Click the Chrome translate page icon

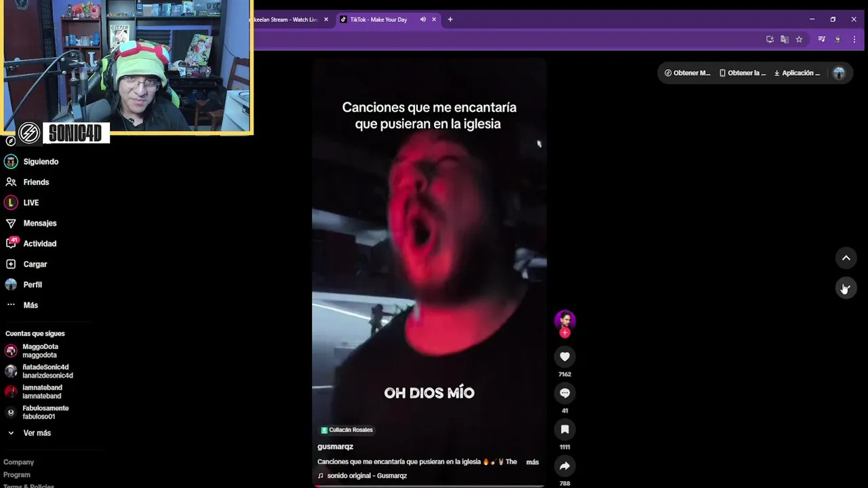click(785, 39)
